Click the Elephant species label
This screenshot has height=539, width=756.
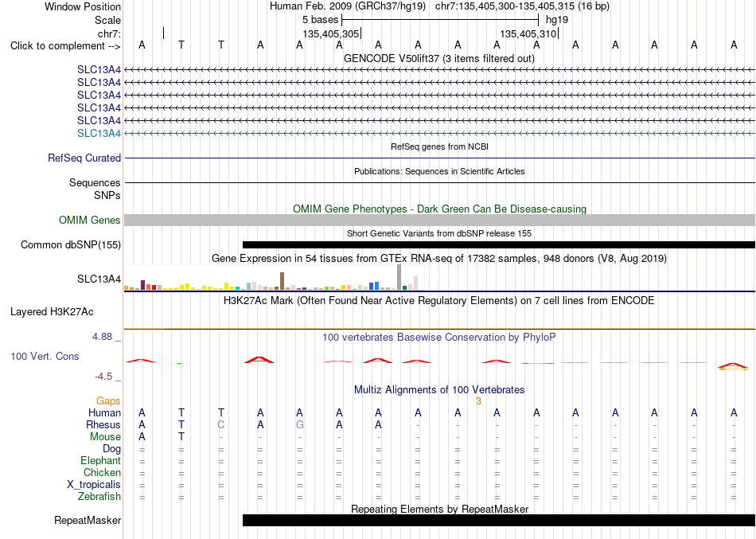101,460
